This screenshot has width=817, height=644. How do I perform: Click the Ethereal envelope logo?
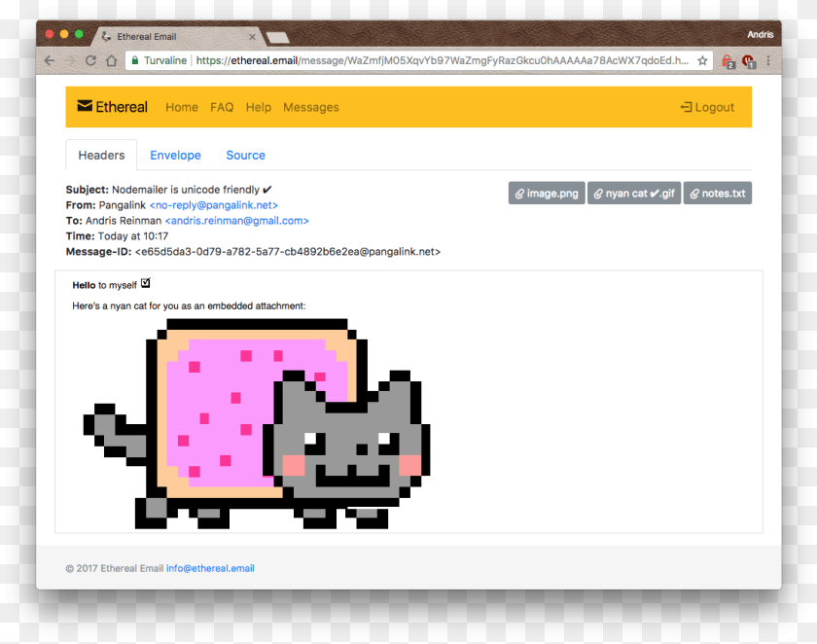(112, 107)
